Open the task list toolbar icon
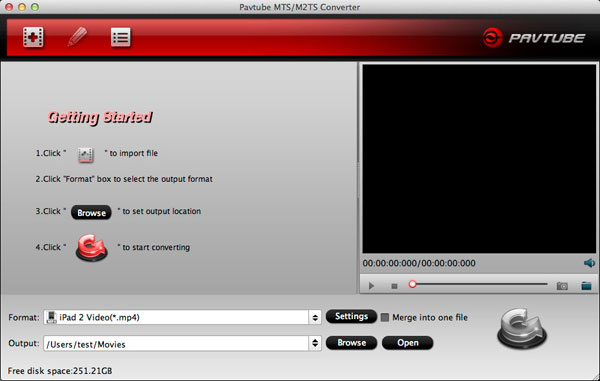Screen dimensions: 600x381 coord(121,37)
